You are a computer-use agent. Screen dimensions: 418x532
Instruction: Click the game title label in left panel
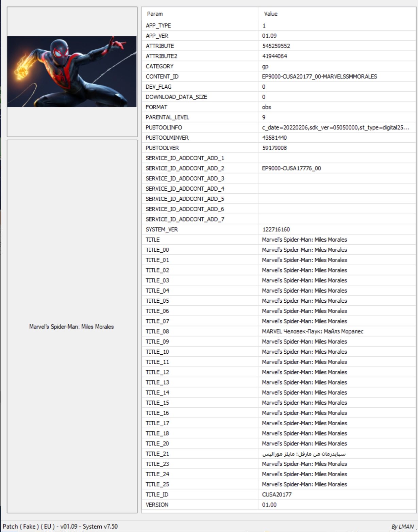point(71,327)
